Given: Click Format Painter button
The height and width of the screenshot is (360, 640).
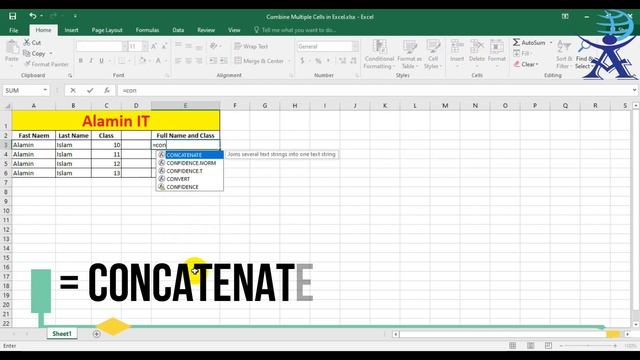Looking at the screenshot, I should point(46,64).
